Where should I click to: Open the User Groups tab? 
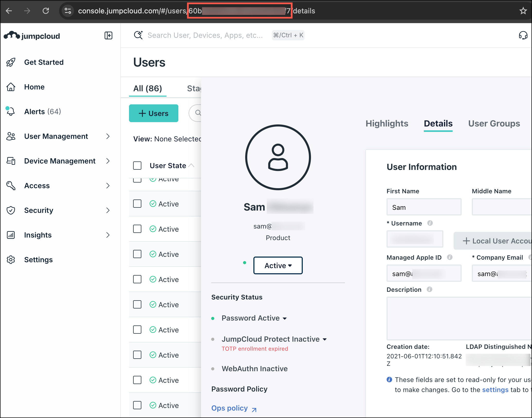click(494, 123)
